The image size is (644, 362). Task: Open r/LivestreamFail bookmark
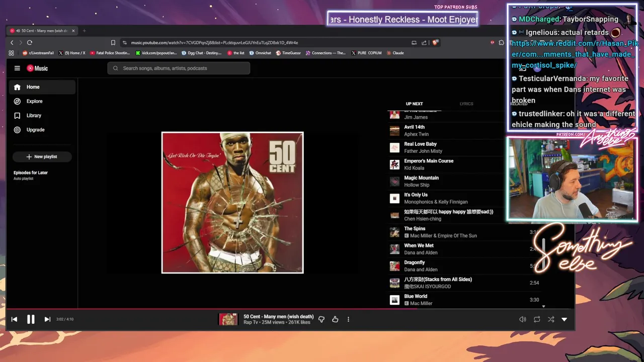coord(39,53)
